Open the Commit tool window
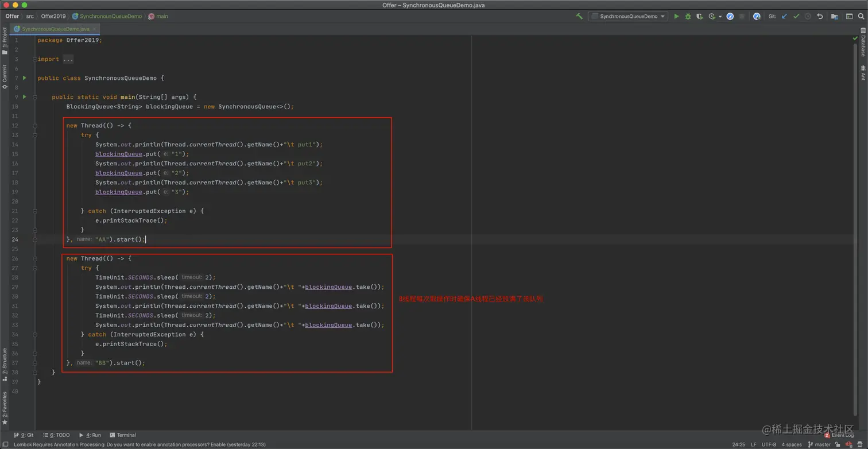The image size is (868, 449). pos(5,76)
